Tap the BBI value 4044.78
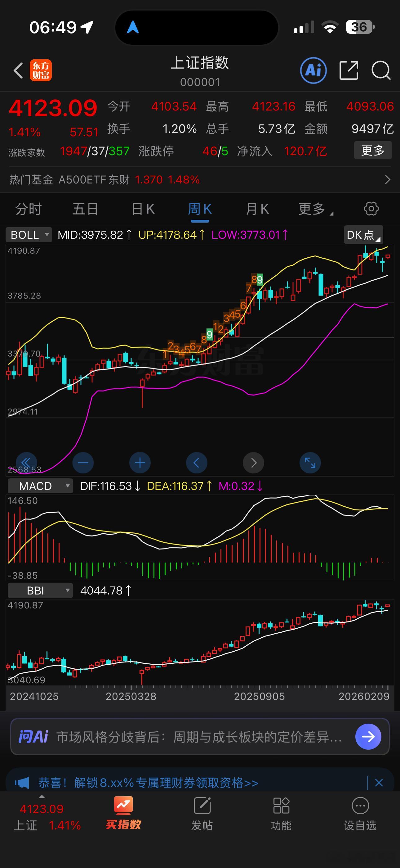This screenshot has height=868, width=400. pos(106,590)
